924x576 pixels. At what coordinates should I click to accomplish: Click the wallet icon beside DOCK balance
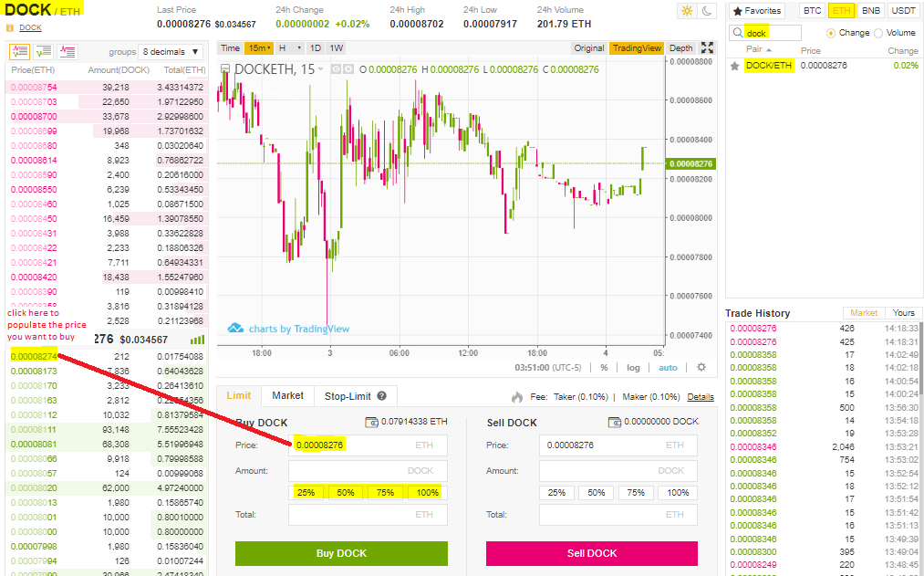coord(615,422)
